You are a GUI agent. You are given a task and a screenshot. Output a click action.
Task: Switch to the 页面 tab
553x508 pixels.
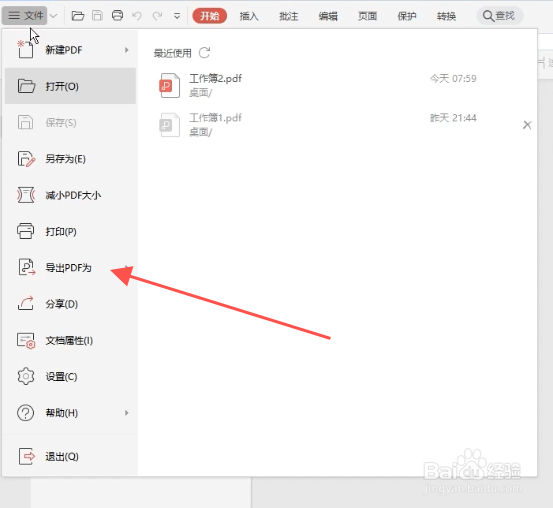coord(367,16)
